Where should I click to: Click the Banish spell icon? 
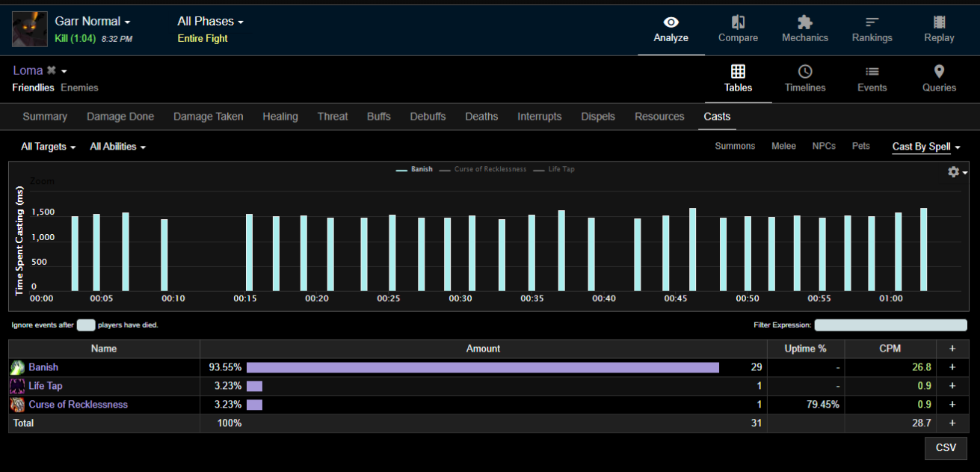pyautogui.click(x=17, y=367)
